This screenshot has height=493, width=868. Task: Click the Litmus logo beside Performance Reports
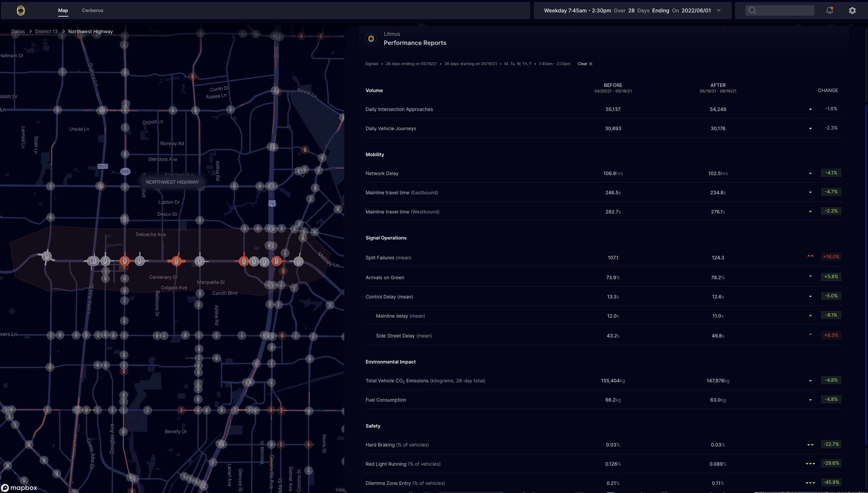point(371,39)
